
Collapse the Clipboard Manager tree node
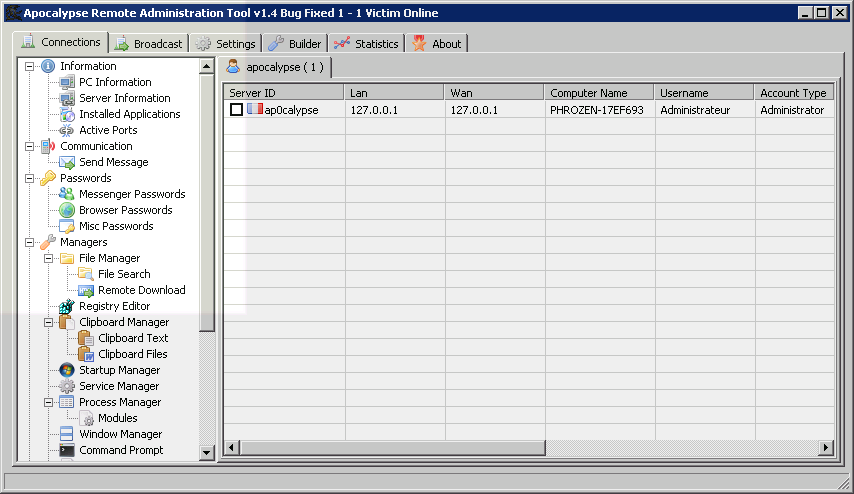click(49, 322)
